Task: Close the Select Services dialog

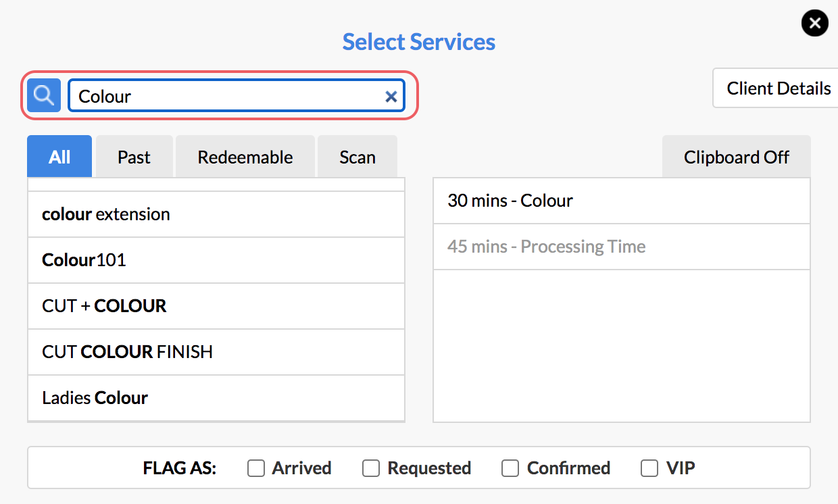Action: tap(814, 24)
